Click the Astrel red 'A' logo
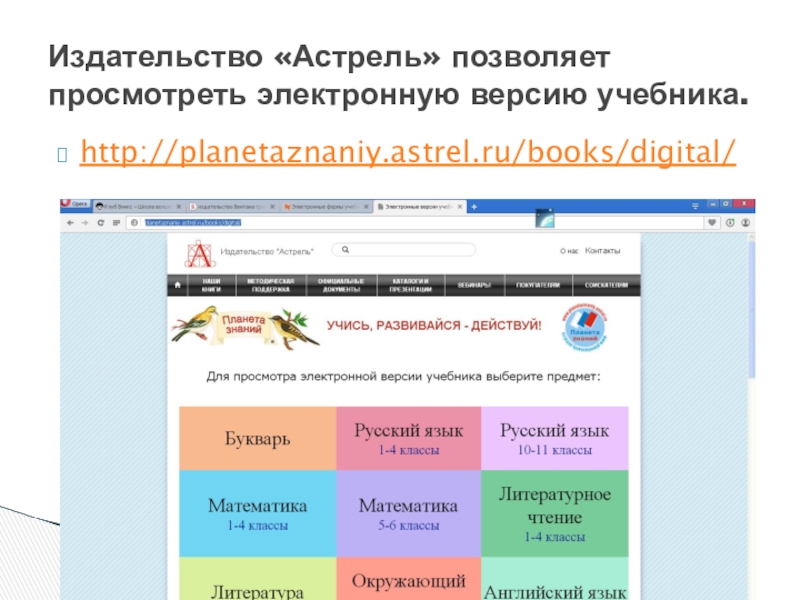 tap(200, 254)
